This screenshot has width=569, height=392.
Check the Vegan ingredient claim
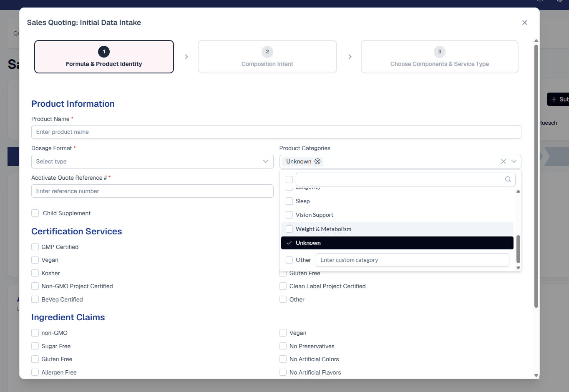tap(283, 333)
